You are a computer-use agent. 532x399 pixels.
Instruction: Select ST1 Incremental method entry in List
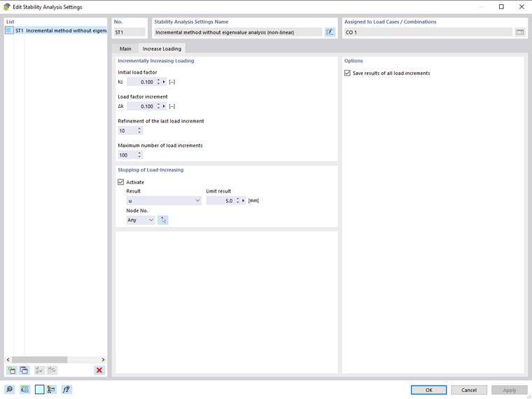(56, 31)
